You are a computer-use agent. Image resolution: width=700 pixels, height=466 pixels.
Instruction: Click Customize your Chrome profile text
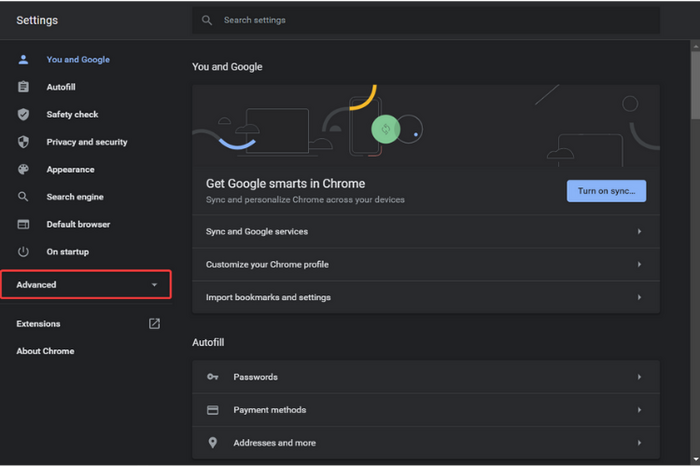point(267,264)
